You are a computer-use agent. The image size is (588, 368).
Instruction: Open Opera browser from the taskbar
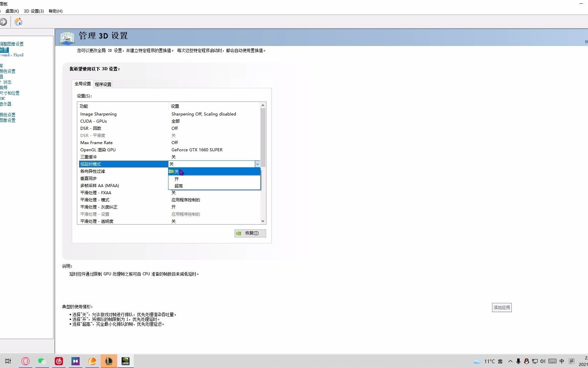26,361
